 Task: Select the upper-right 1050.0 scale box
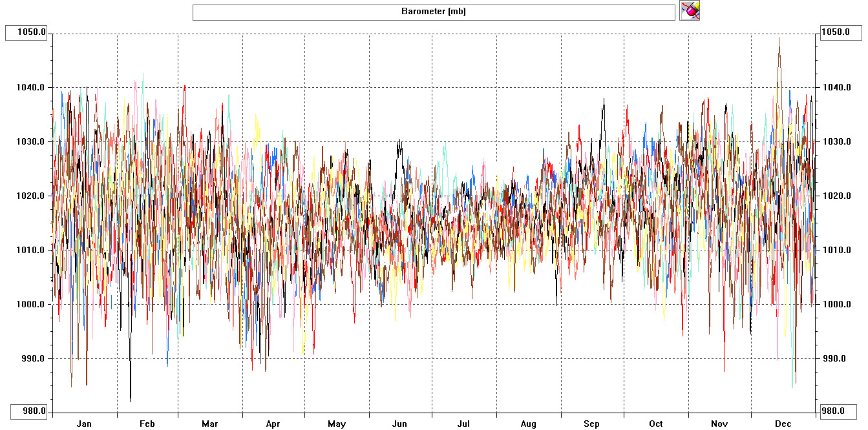click(x=840, y=32)
